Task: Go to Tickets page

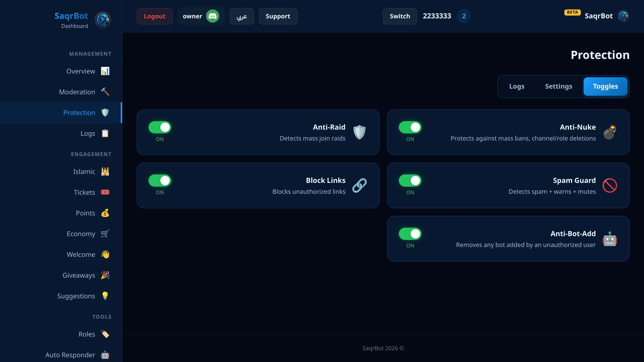Action: pos(61,192)
